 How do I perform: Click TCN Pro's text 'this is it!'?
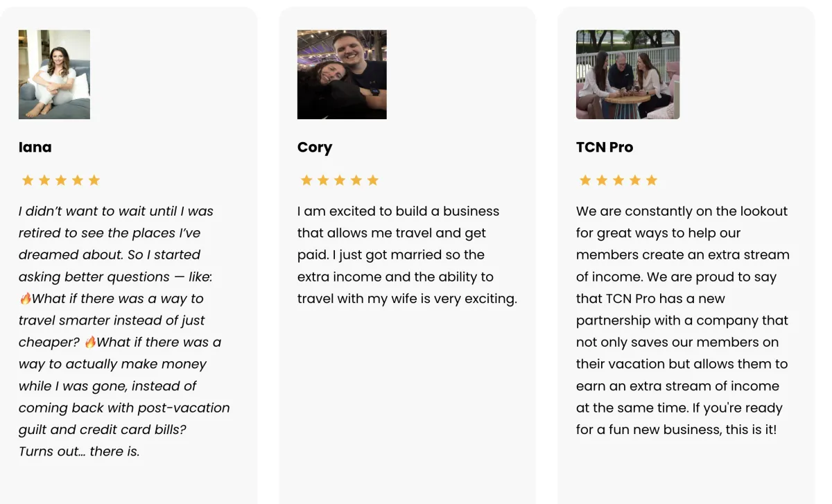pos(752,430)
